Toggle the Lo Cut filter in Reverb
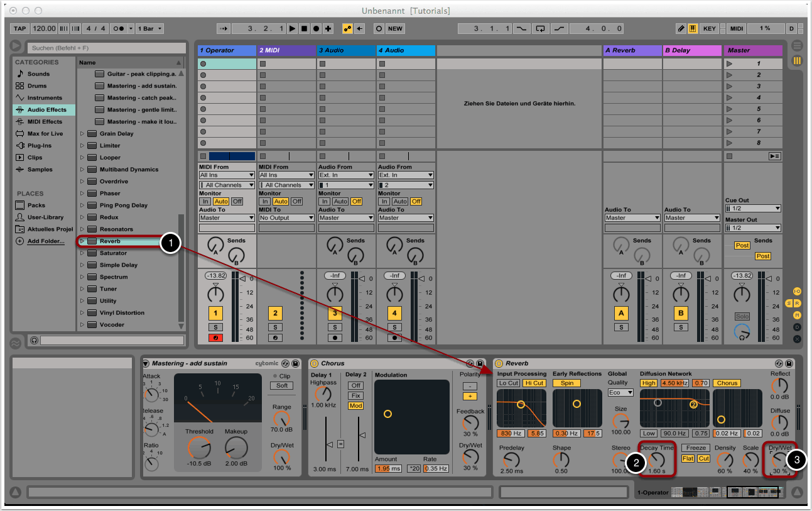 click(508, 383)
